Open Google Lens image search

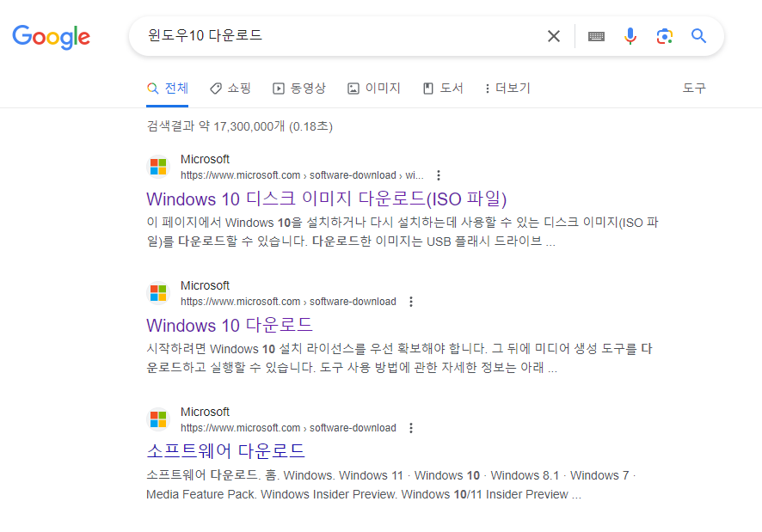tap(664, 36)
